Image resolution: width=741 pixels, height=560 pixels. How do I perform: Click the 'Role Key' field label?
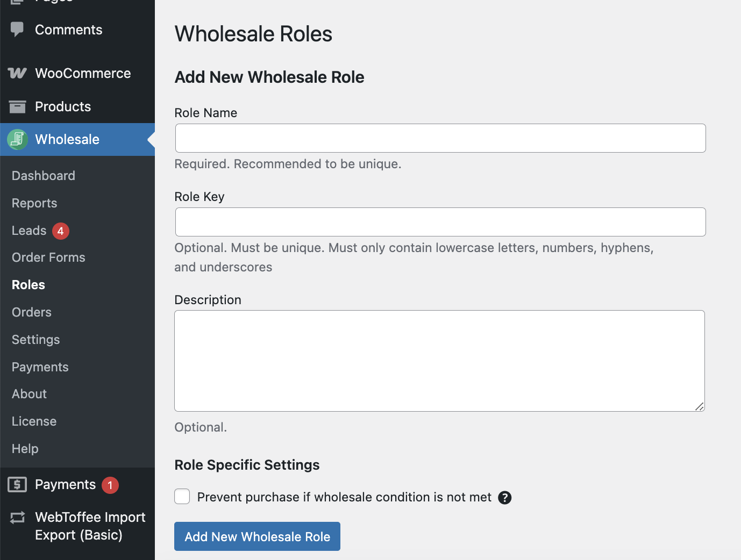[x=199, y=197]
